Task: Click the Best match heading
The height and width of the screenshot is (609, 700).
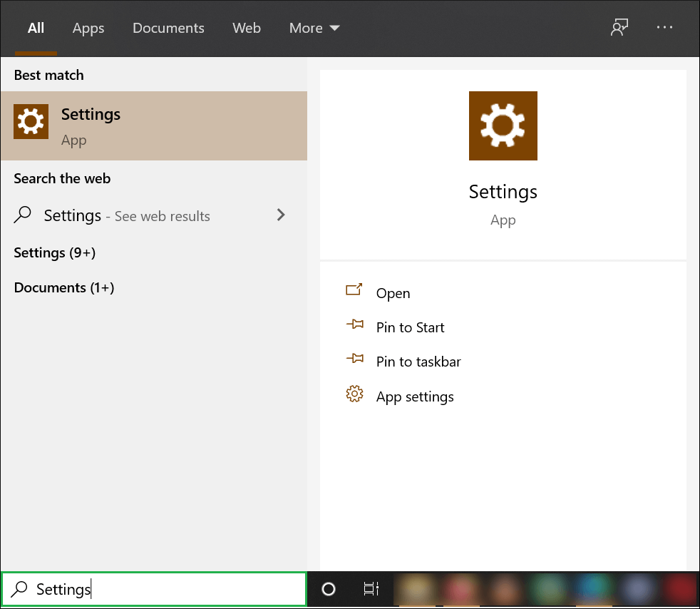Action: (x=48, y=75)
